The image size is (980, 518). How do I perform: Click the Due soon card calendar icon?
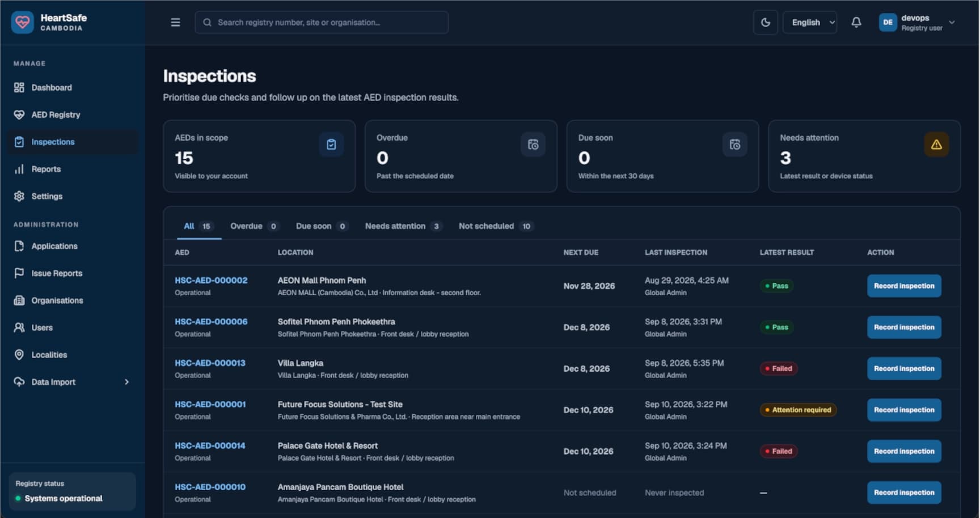pos(735,145)
